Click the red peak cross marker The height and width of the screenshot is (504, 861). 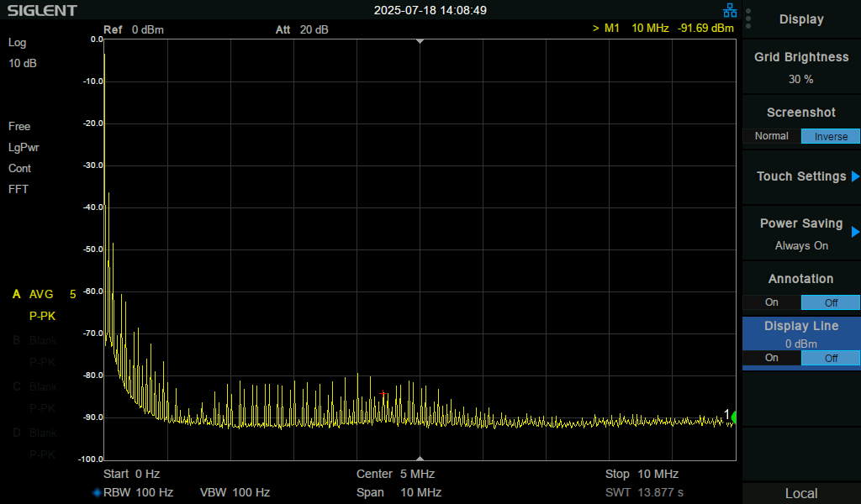click(383, 393)
